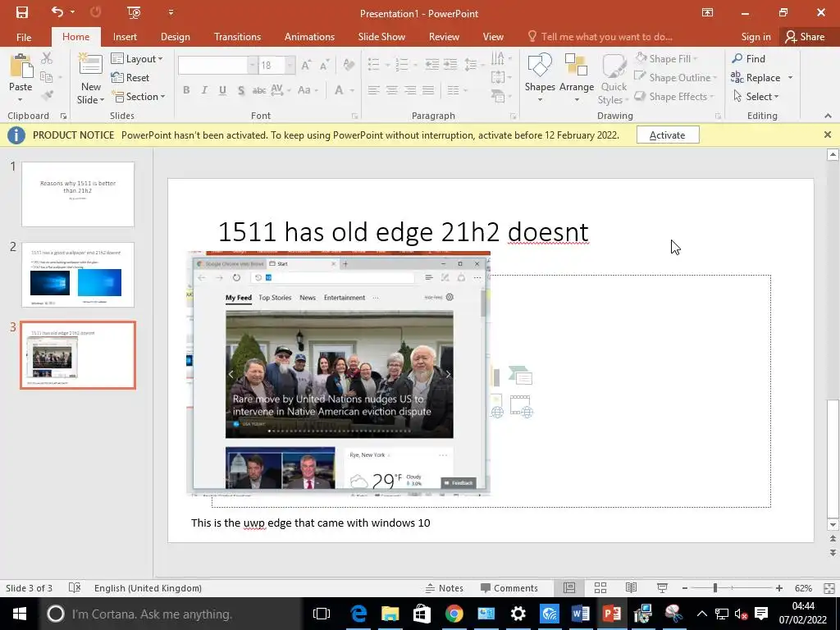Viewport: 840px width, 630px height.
Task: Increase font size with A-up icon
Action: [306, 65]
